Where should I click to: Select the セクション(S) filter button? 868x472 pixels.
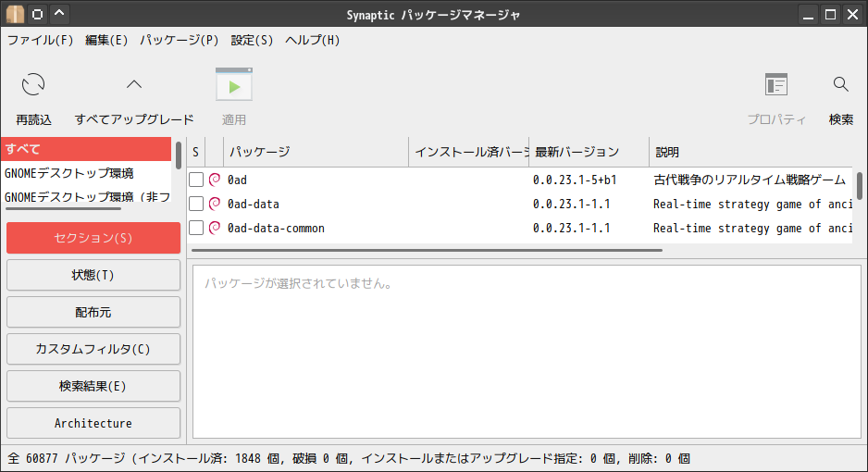(93, 238)
